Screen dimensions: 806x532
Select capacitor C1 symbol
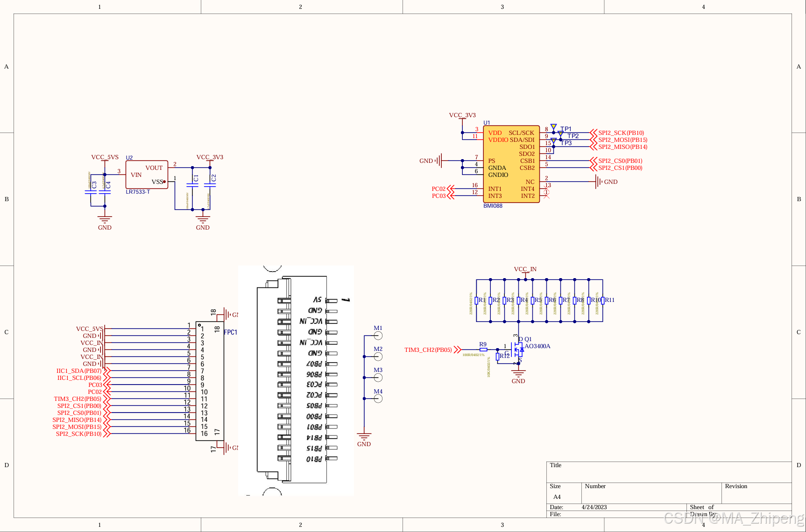tap(192, 184)
